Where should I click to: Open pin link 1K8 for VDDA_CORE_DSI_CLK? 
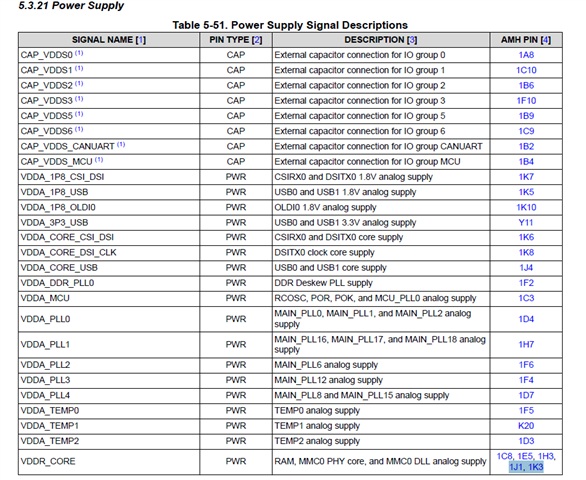coord(526,253)
